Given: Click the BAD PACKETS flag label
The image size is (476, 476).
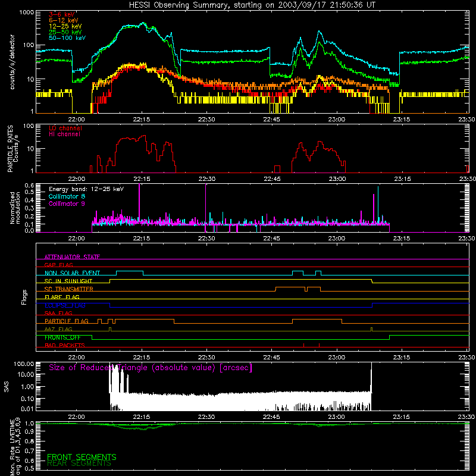Looking at the screenshot, I should pyautogui.click(x=65, y=345).
